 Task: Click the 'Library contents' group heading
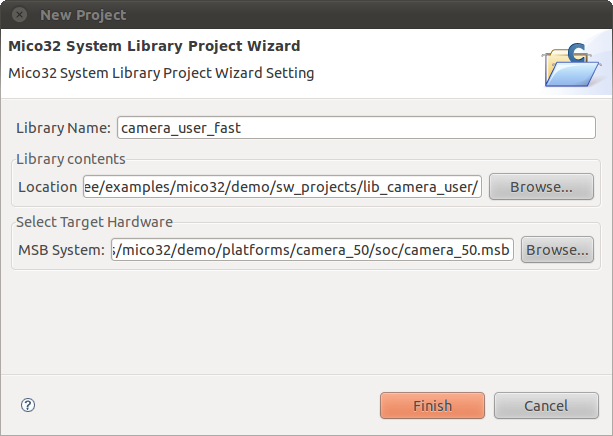(x=71, y=159)
